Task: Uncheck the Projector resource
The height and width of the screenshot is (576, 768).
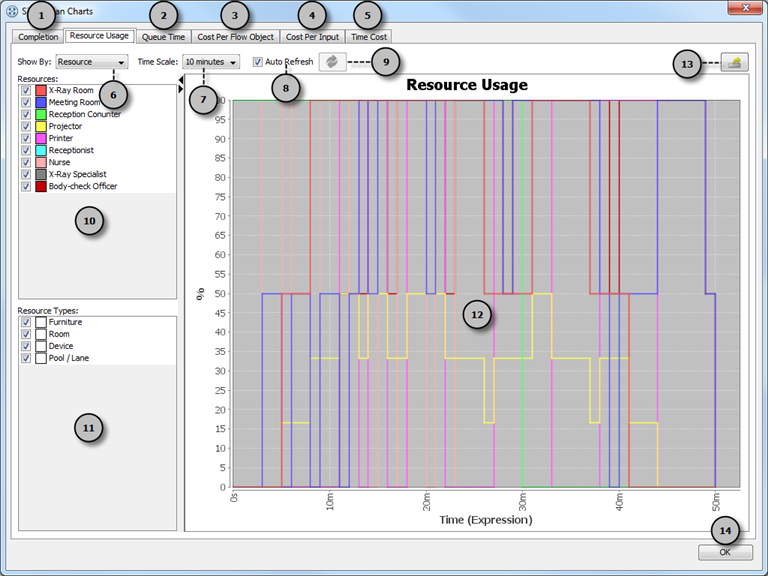Action: (26, 126)
